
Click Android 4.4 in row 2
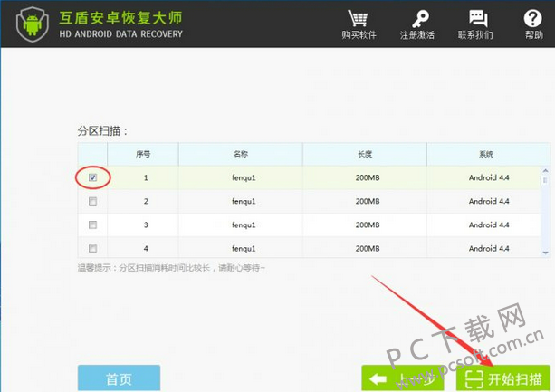pos(489,201)
